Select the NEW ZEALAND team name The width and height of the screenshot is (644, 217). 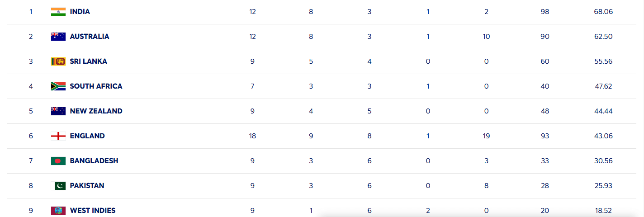point(96,111)
